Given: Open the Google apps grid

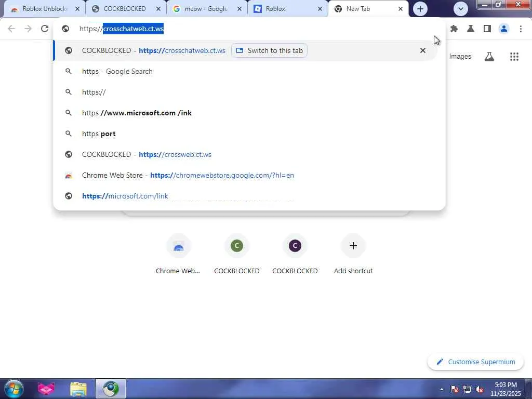Looking at the screenshot, I should 514,57.
